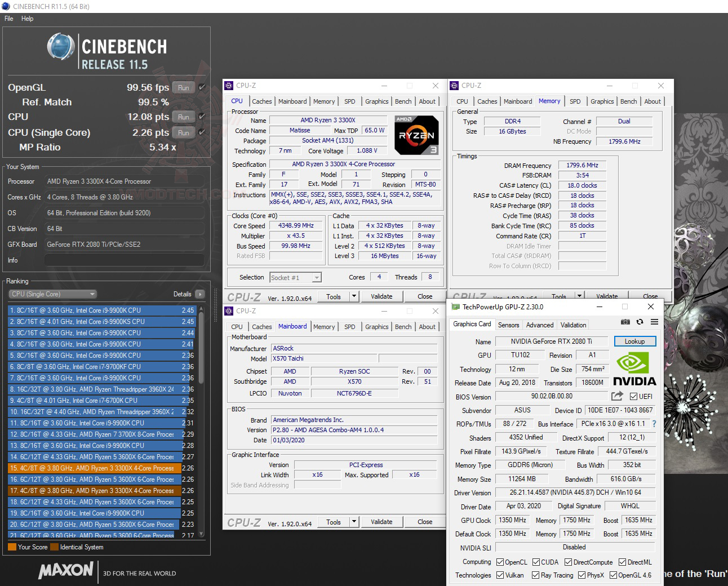The image size is (728, 586).
Task: Select ranking row 15 AMD Ryzen 3 3300X
Action: tap(101, 468)
